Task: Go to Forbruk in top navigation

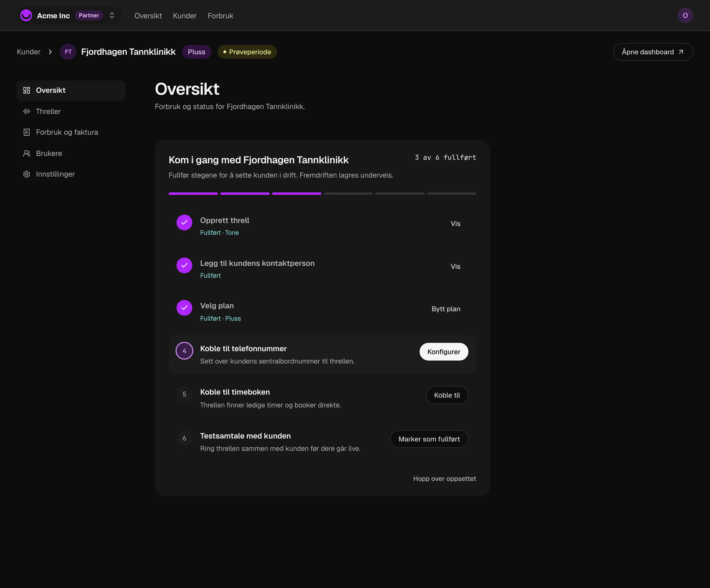Action: pos(220,16)
